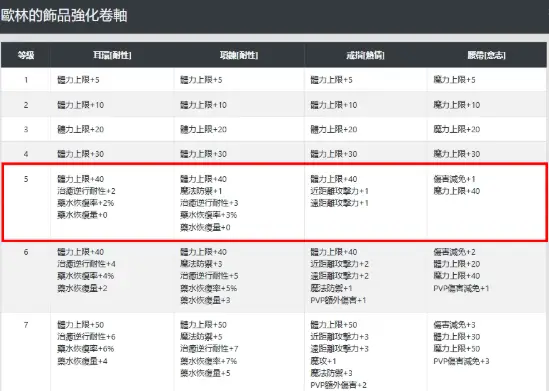
Task: Click 體力上限+20 in the level 3 戒指 cell
Action: [x=334, y=129]
